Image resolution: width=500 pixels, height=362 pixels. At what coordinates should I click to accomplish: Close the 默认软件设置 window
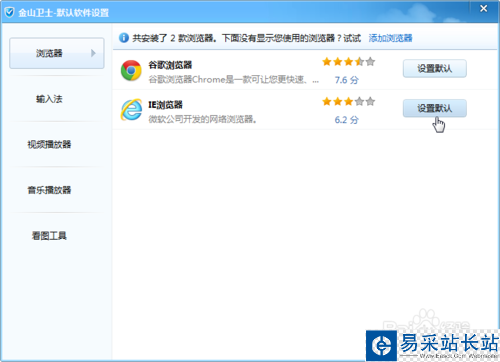pos(484,9)
